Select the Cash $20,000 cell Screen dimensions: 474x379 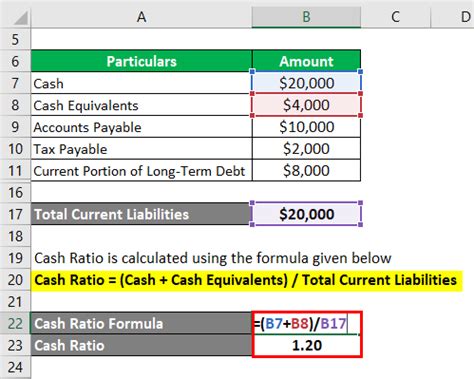point(306,83)
